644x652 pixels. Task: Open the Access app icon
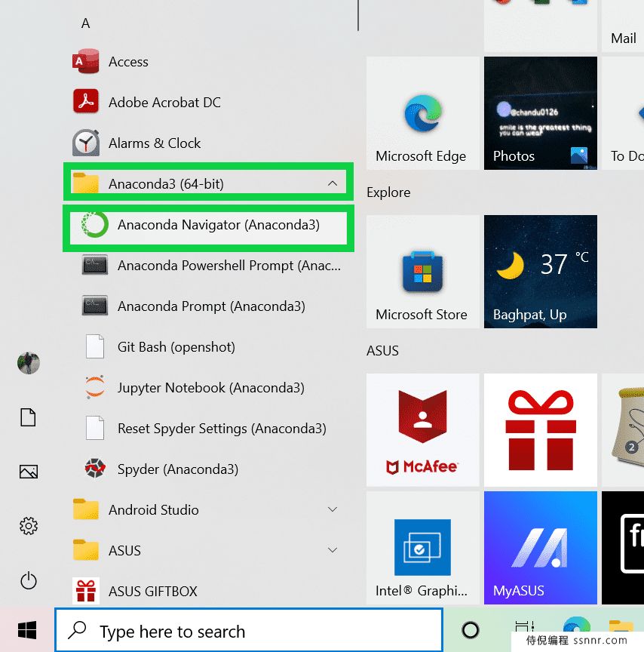point(85,62)
